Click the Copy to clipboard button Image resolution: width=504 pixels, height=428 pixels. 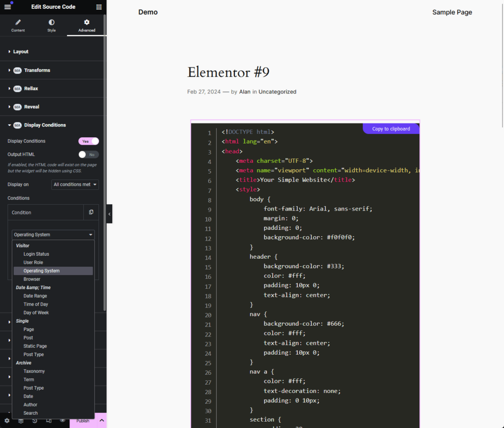click(391, 129)
